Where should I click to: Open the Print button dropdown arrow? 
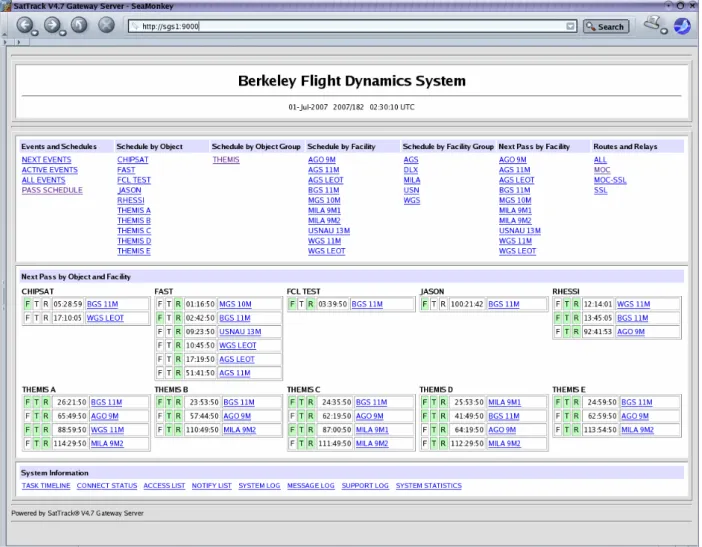coord(664,31)
